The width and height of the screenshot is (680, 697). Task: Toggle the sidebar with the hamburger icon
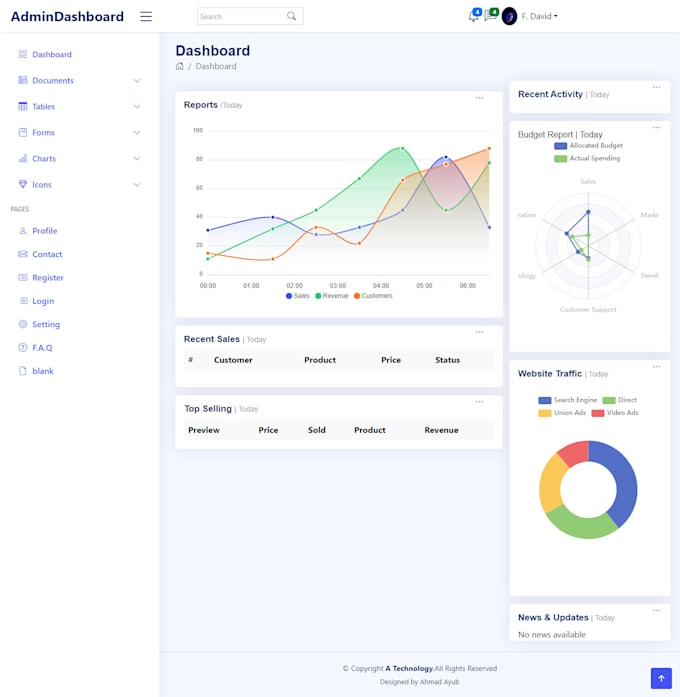point(146,16)
